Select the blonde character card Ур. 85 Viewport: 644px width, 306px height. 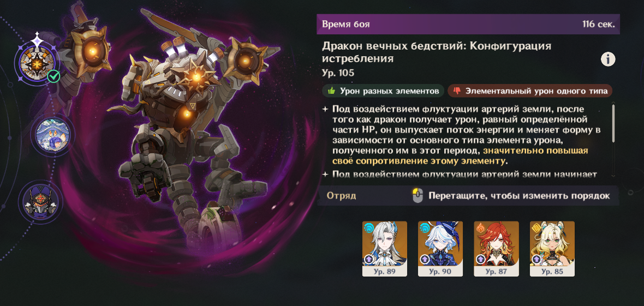(x=552, y=249)
